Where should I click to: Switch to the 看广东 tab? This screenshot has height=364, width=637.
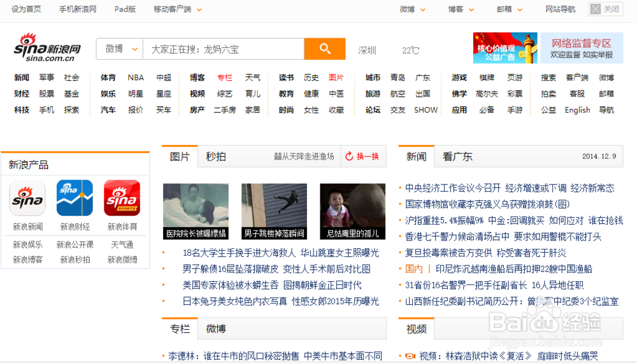(457, 157)
